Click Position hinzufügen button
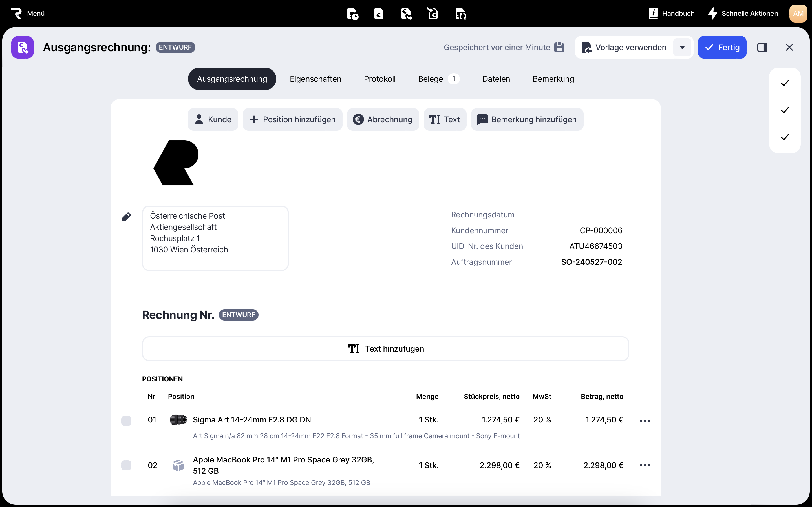 pyautogui.click(x=293, y=119)
